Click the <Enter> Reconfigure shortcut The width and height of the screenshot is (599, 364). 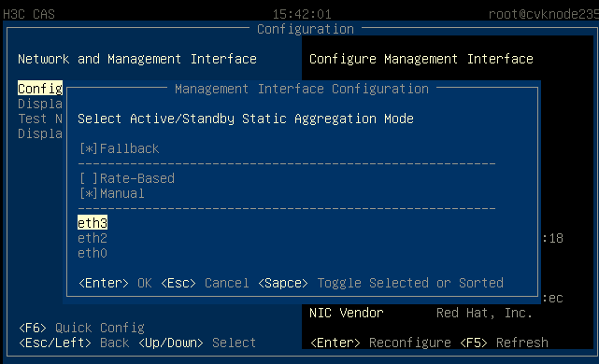[380, 343]
